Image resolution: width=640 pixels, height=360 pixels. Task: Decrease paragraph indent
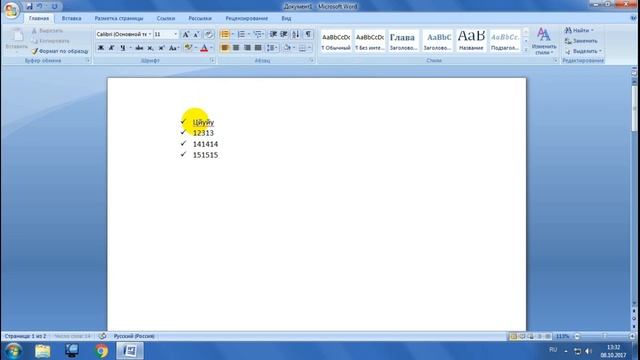pyautogui.click(x=273, y=34)
